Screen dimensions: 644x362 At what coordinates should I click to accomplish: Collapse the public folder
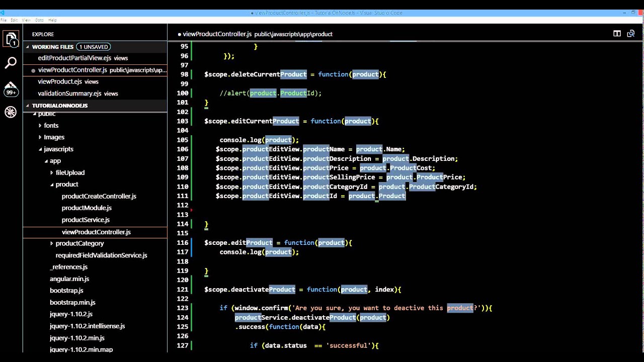(x=35, y=114)
